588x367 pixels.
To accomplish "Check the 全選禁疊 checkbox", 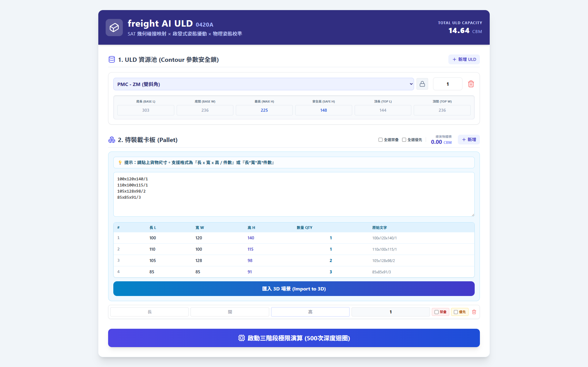I will tap(380, 140).
